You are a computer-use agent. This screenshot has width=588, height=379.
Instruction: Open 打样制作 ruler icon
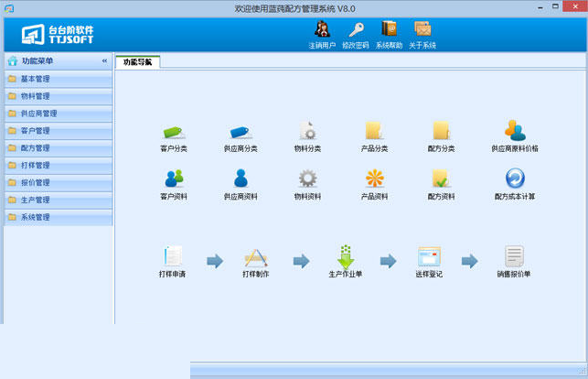255,257
